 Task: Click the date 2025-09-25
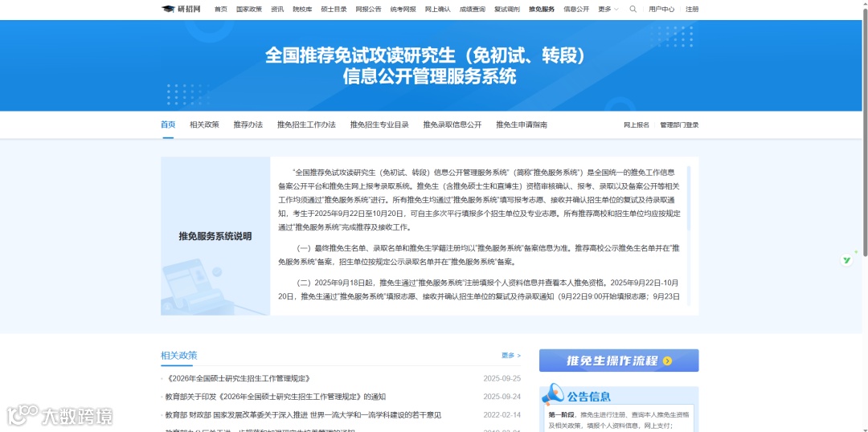point(502,379)
